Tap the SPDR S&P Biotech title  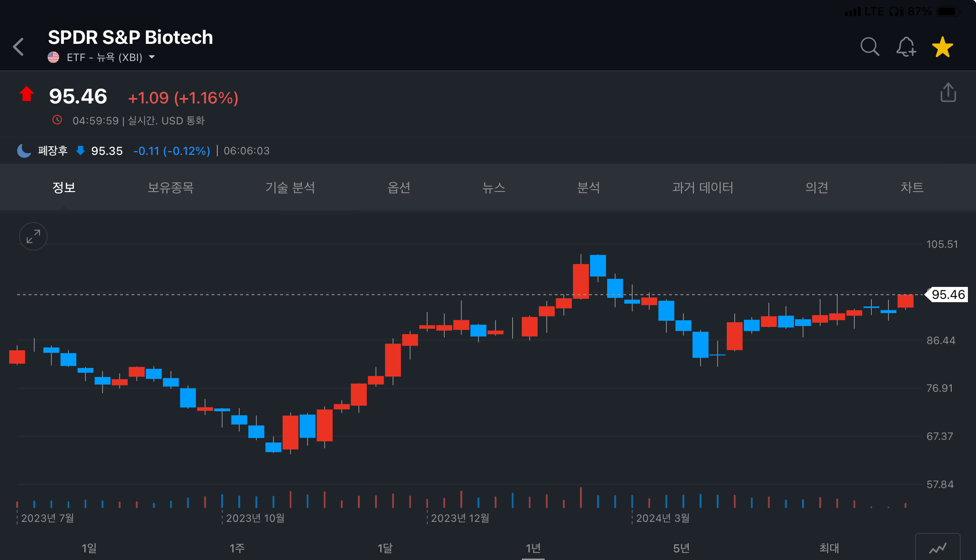tap(131, 37)
